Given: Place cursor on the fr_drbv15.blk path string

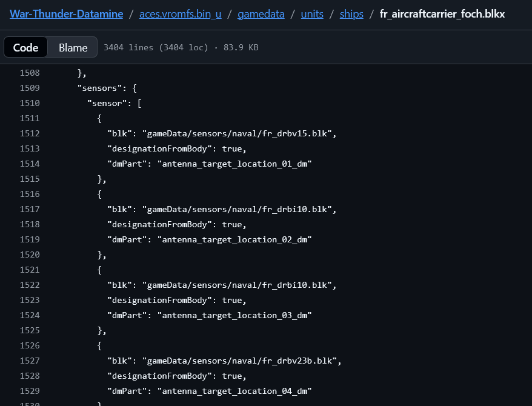Looking at the screenshot, I should tap(239, 133).
